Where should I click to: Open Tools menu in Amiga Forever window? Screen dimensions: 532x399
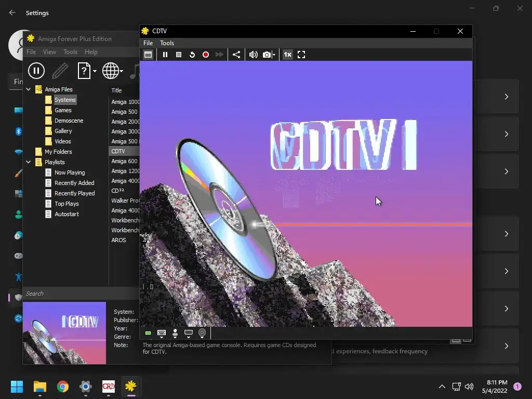tap(70, 52)
